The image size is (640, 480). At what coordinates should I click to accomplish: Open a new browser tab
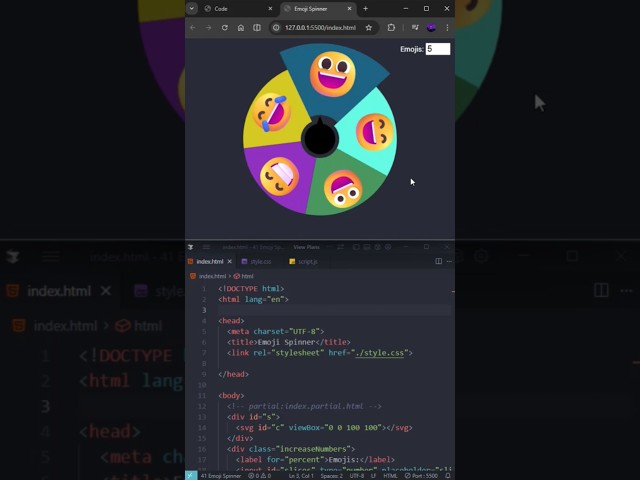point(365,9)
